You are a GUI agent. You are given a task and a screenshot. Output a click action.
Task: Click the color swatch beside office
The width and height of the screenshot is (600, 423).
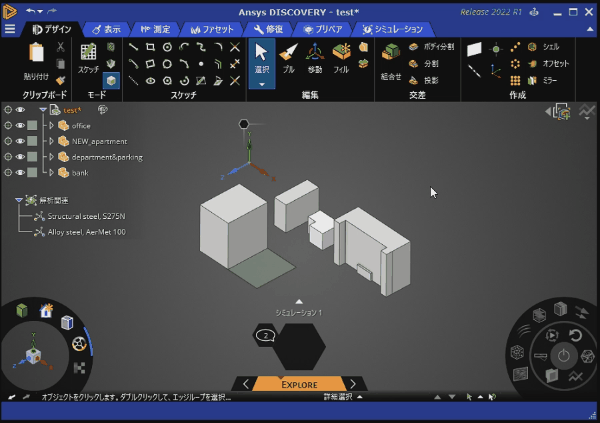tap(32, 126)
